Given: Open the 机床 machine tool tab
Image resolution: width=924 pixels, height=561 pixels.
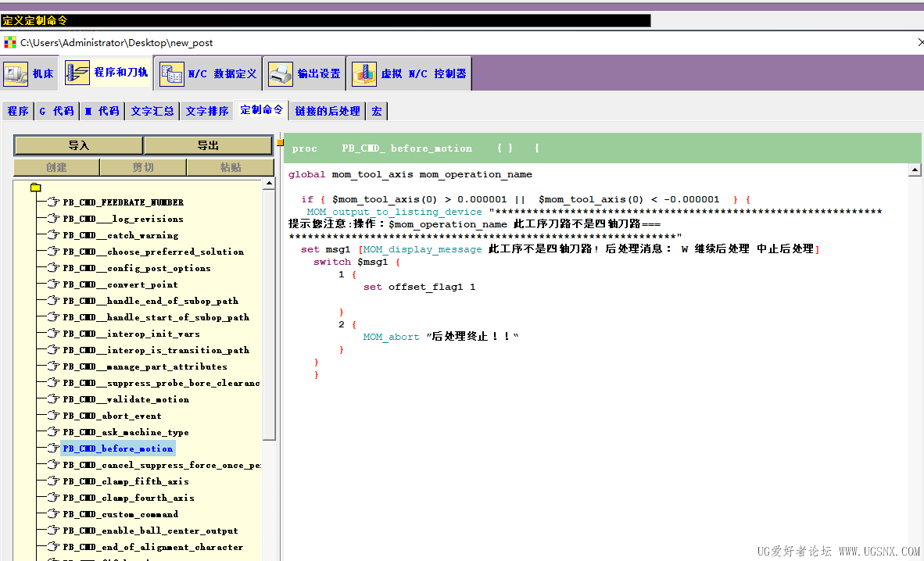Looking at the screenshot, I should coord(29,73).
